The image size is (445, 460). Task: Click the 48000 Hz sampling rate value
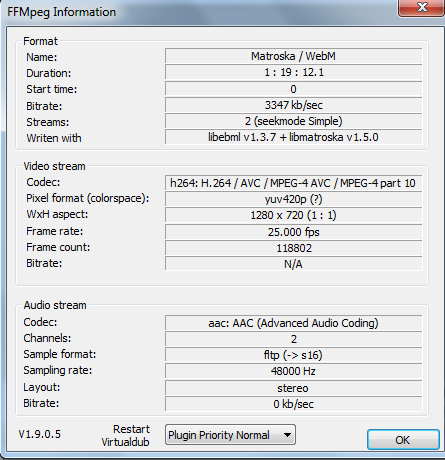(293, 371)
